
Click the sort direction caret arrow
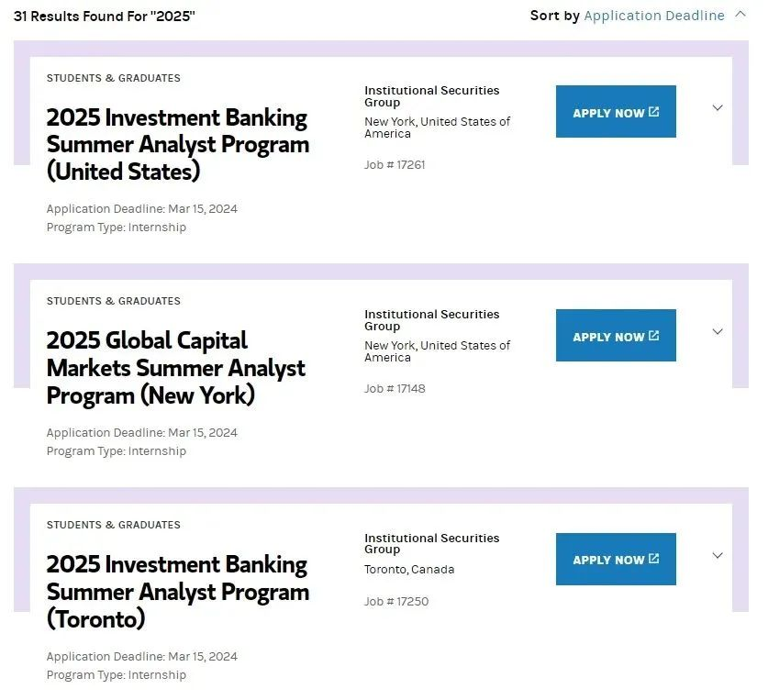pyautogui.click(x=740, y=15)
